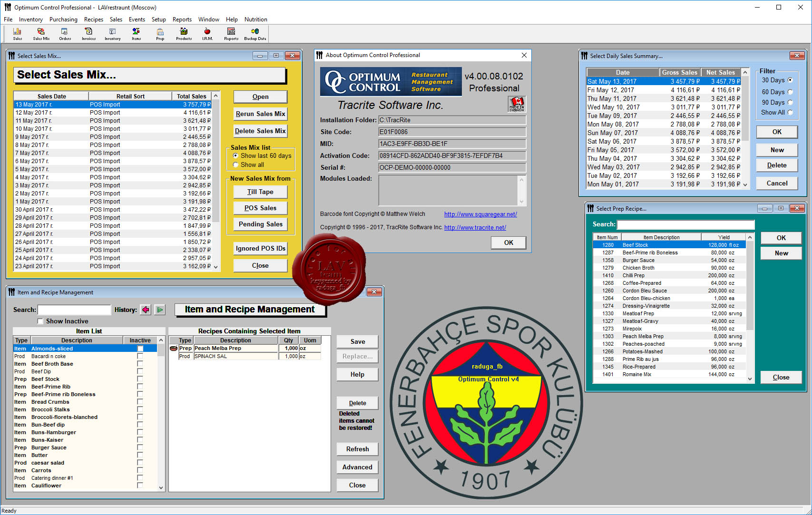Open the File menu
This screenshot has height=515, width=812.
(8, 19)
